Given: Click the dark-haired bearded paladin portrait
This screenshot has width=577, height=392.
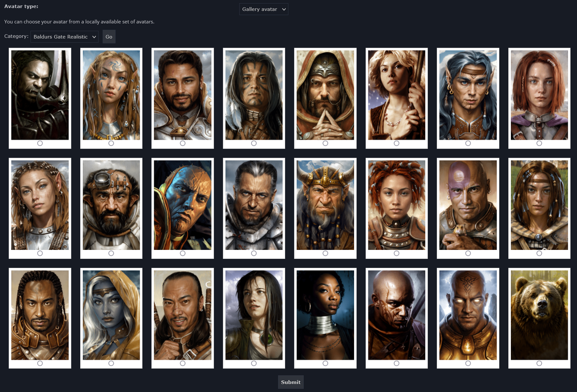Looking at the screenshot, I should pyautogui.click(x=183, y=95).
